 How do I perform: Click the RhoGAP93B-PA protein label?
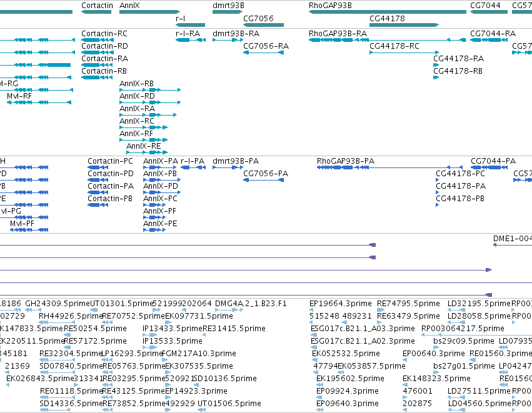[345, 161]
